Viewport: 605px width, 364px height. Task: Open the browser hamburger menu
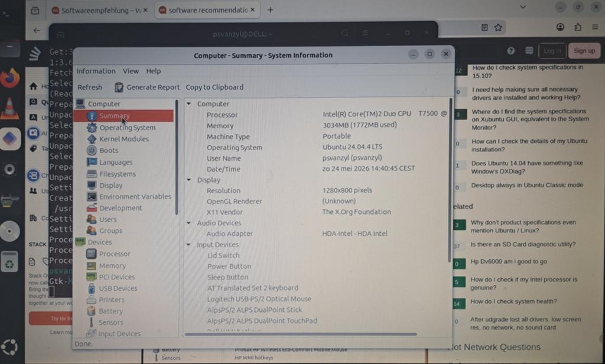595,27
